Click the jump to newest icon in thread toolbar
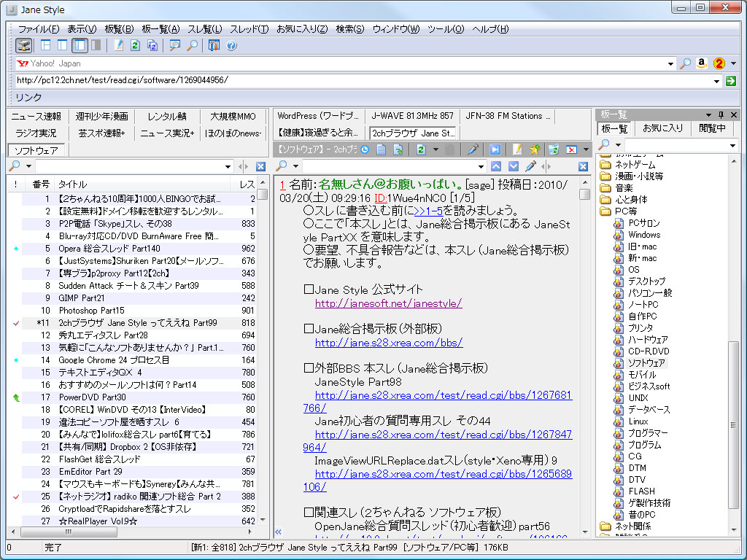The image size is (747, 560). pyautogui.click(x=495, y=149)
